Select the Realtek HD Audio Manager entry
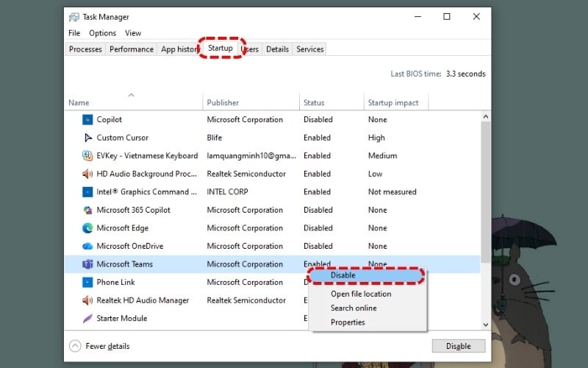 (143, 300)
